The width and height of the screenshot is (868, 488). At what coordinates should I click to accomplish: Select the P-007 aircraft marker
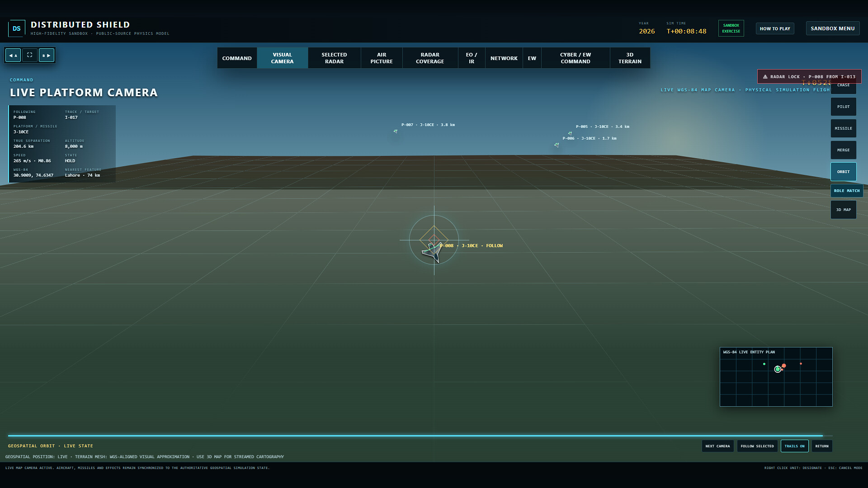coord(396,131)
